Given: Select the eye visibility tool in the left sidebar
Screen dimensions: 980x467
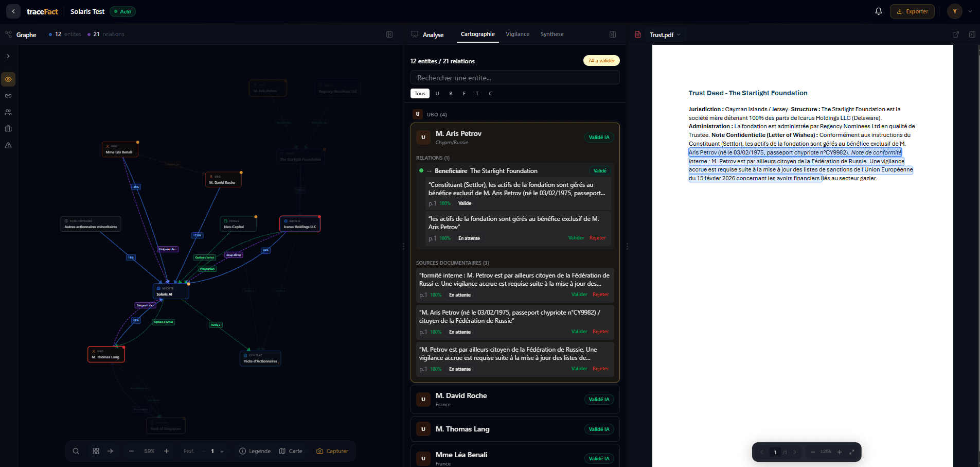Looking at the screenshot, I should (8, 79).
